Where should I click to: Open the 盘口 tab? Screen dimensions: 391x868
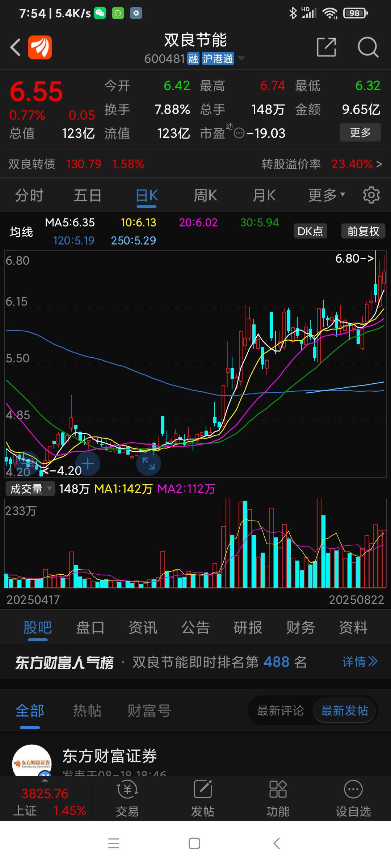pos(90,627)
